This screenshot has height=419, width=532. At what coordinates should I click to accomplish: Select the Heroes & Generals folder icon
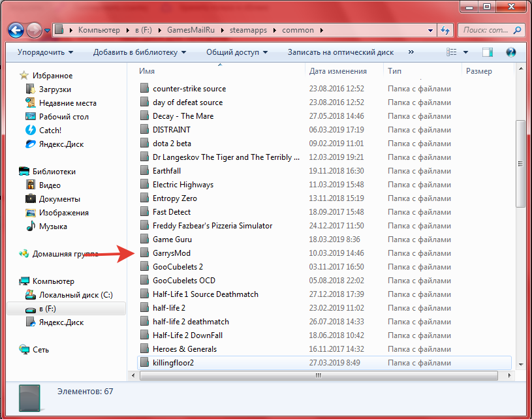pos(144,349)
